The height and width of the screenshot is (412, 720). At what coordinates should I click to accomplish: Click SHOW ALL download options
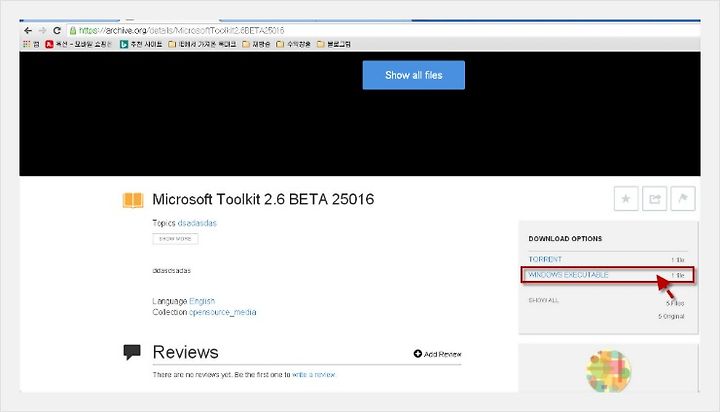543,300
